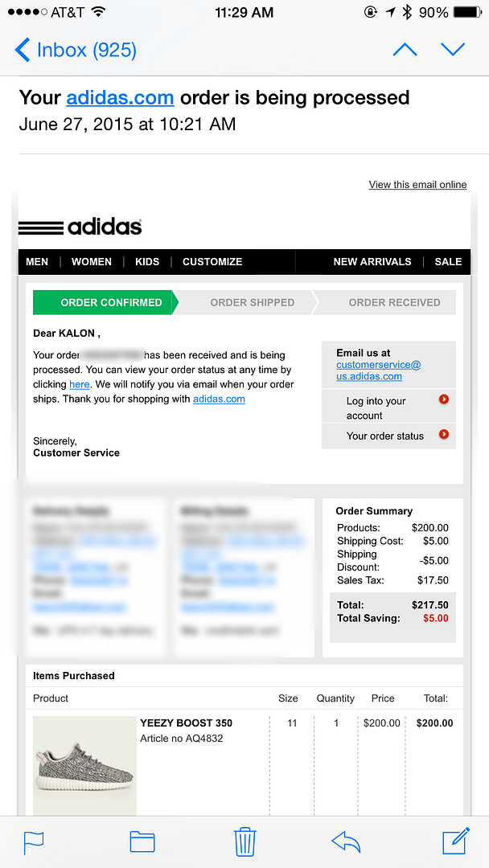The width and height of the screenshot is (489, 868).
Task: Click the adidas logo
Action: (x=80, y=227)
